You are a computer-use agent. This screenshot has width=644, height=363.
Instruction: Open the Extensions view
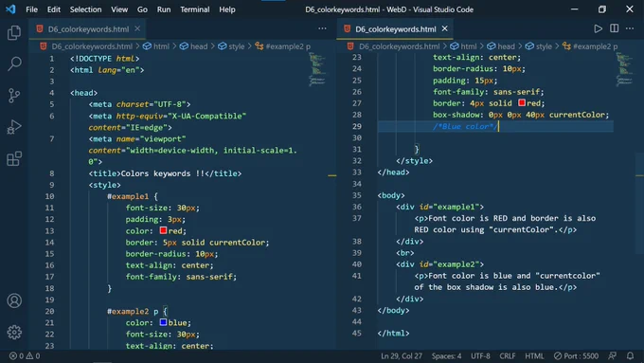click(14, 158)
